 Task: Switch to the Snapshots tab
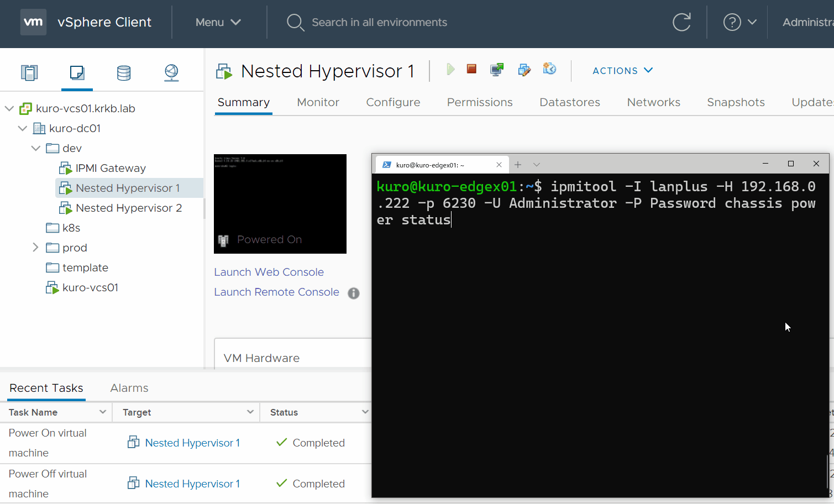(736, 102)
